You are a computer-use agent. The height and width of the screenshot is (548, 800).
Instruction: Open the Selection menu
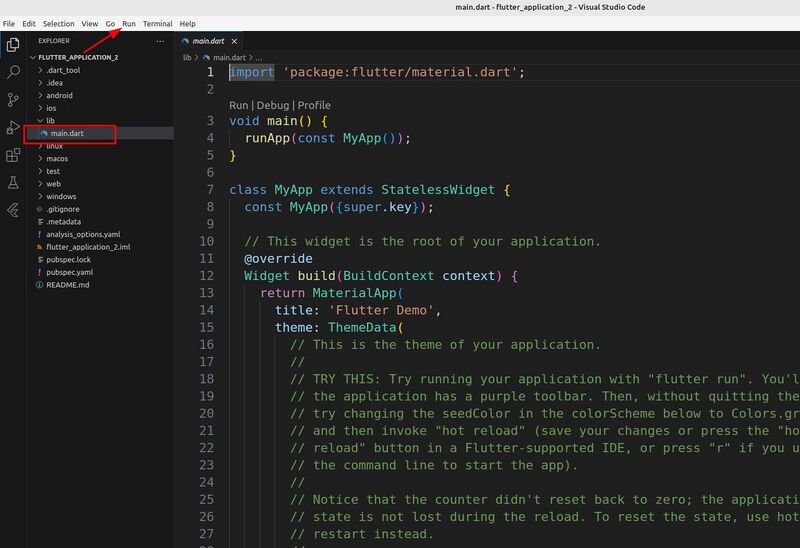58,23
